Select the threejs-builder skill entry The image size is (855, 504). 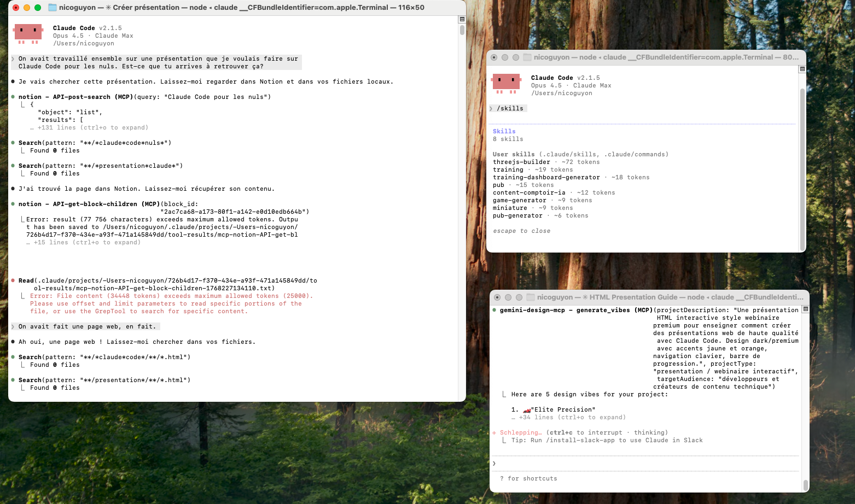(521, 162)
